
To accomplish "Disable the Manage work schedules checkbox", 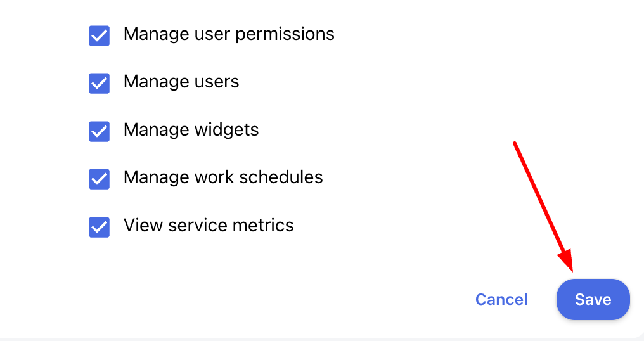I will coord(99,179).
